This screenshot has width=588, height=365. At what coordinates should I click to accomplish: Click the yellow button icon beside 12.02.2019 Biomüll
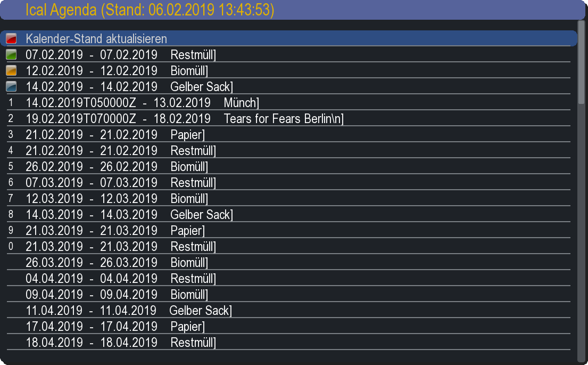click(x=11, y=71)
